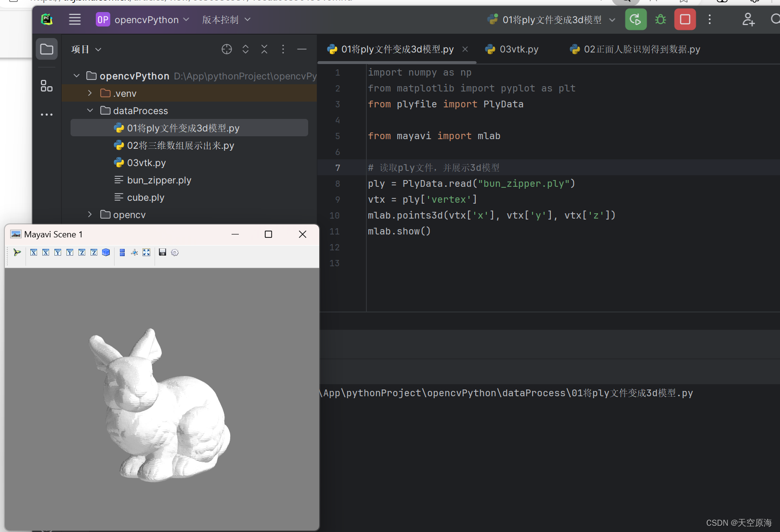
Task: Toggle axes indicator in Mayavi scene
Action: click(x=134, y=252)
